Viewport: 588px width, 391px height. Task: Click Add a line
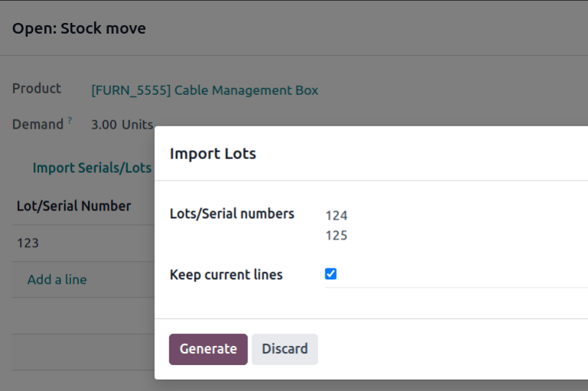pyautogui.click(x=57, y=279)
